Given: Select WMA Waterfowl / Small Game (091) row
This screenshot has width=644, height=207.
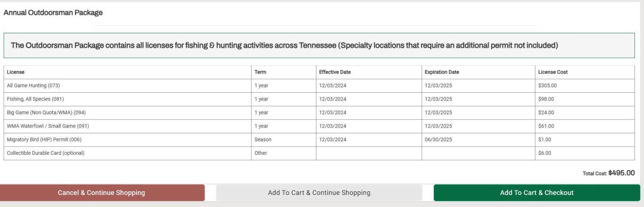Looking at the screenshot, I should (x=319, y=126).
